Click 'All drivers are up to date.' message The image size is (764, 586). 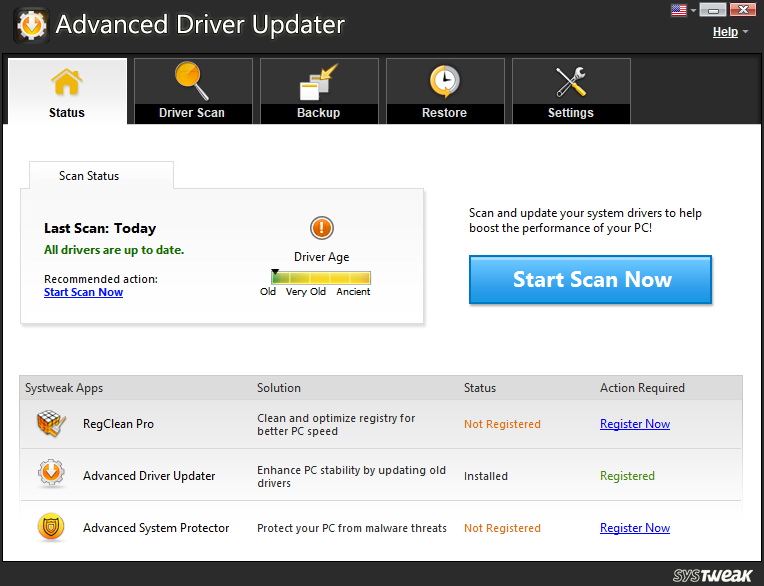114,250
